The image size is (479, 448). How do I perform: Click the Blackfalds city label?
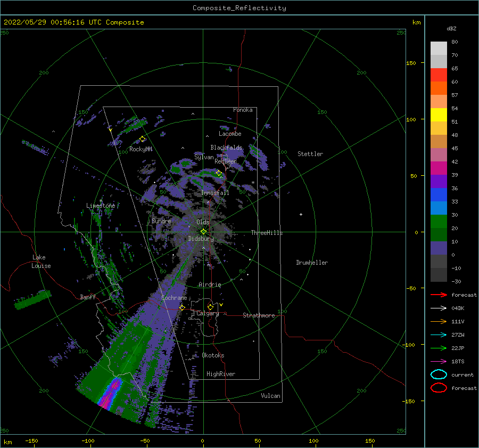pyautogui.click(x=226, y=148)
